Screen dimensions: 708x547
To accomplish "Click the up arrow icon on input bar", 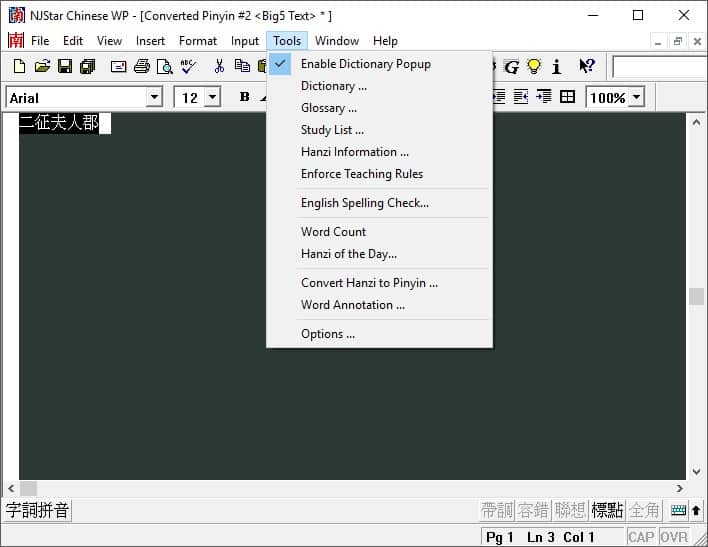I will tap(696, 510).
